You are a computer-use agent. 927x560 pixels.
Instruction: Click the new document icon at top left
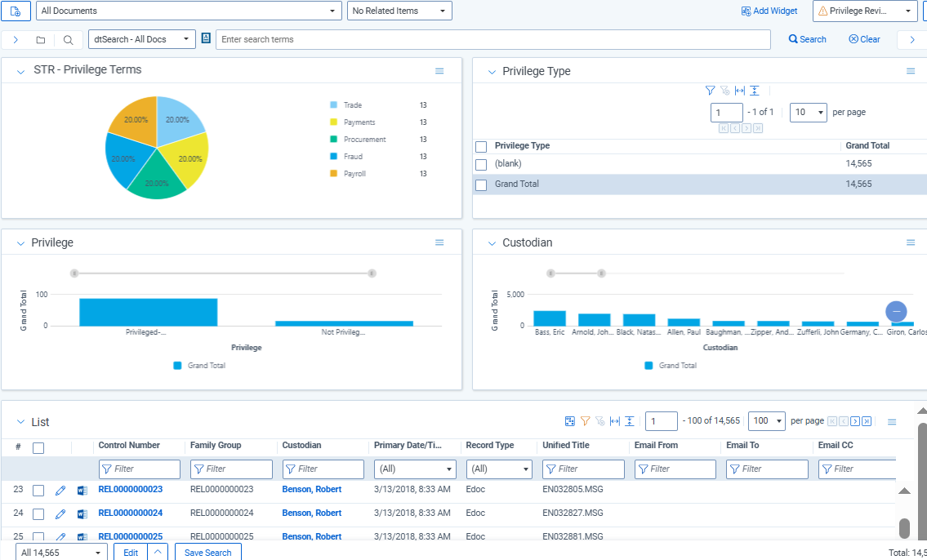pos(16,11)
